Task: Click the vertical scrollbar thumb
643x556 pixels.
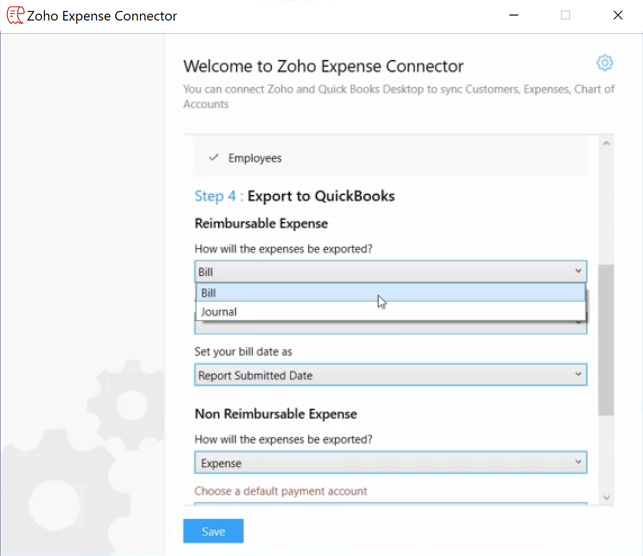Action: tap(605, 330)
